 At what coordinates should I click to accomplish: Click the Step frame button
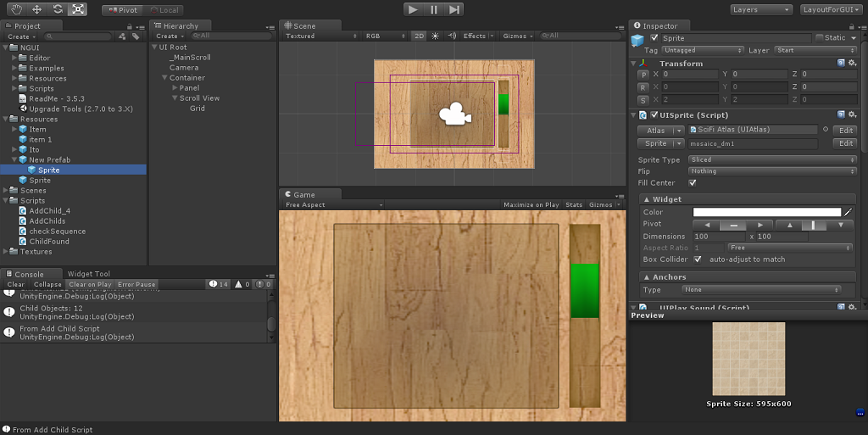(455, 9)
